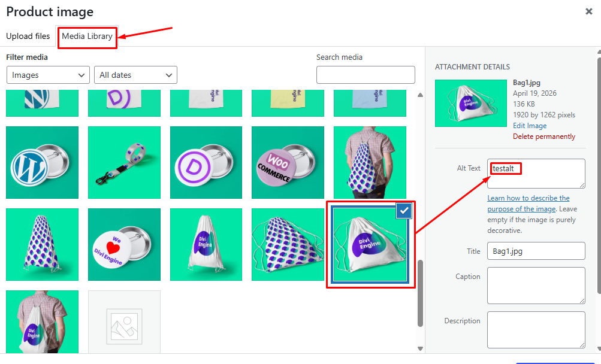Select the We love Divi Engine badge thumbnail
The height and width of the screenshot is (364, 601).
pyautogui.click(x=124, y=244)
